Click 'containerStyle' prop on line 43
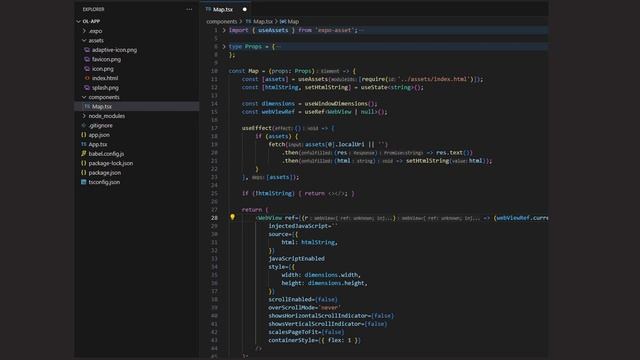This screenshot has width=640, height=360. click(x=291, y=340)
